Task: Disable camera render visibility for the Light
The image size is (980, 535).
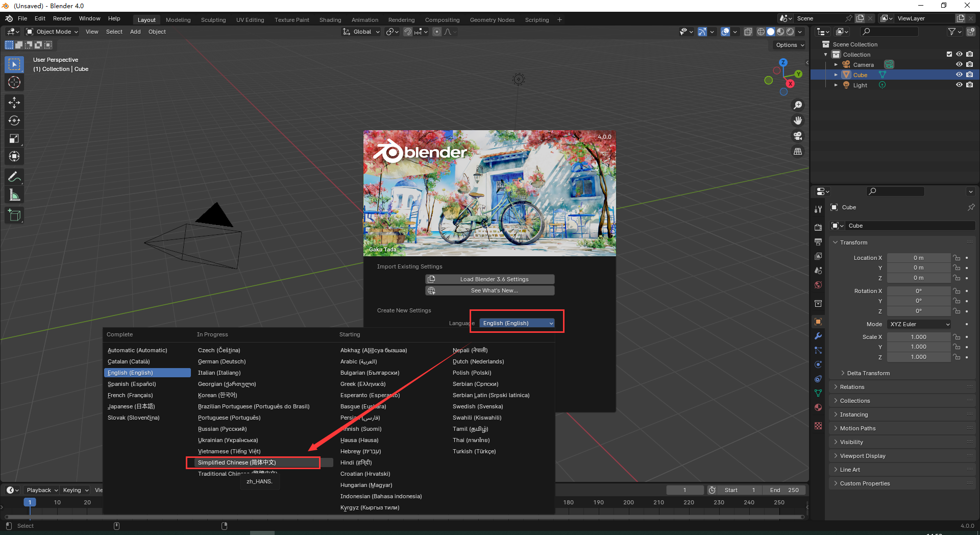Action: (970, 85)
